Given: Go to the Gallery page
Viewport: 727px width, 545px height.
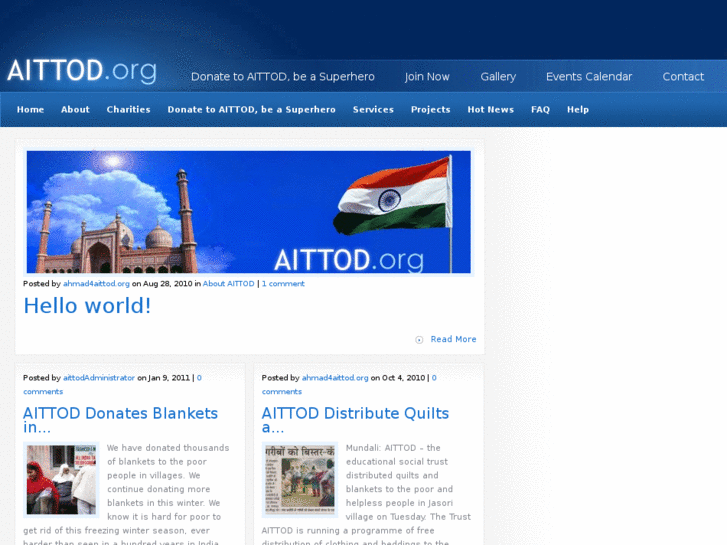Looking at the screenshot, I should pyautogui.click(x=498, y=77).
